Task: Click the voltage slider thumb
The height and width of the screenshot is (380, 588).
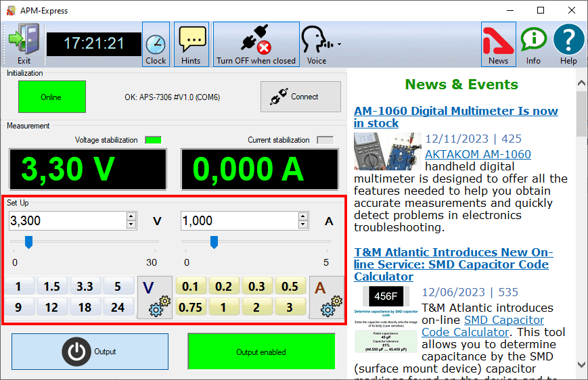Action: (28, 242)
